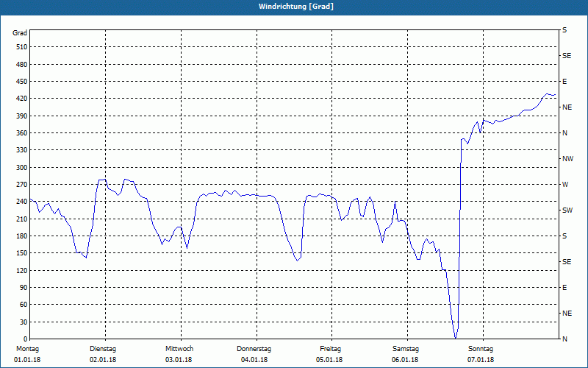Click the 510 value on the left axis
588x368 pixels.
pyautogui.click(x=21, y=47)
